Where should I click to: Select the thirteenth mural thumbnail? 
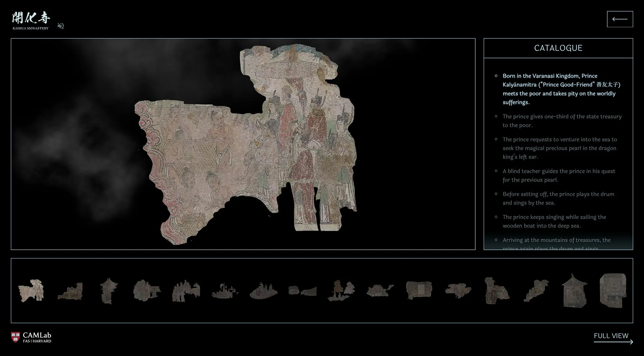[x=497, y=291]
